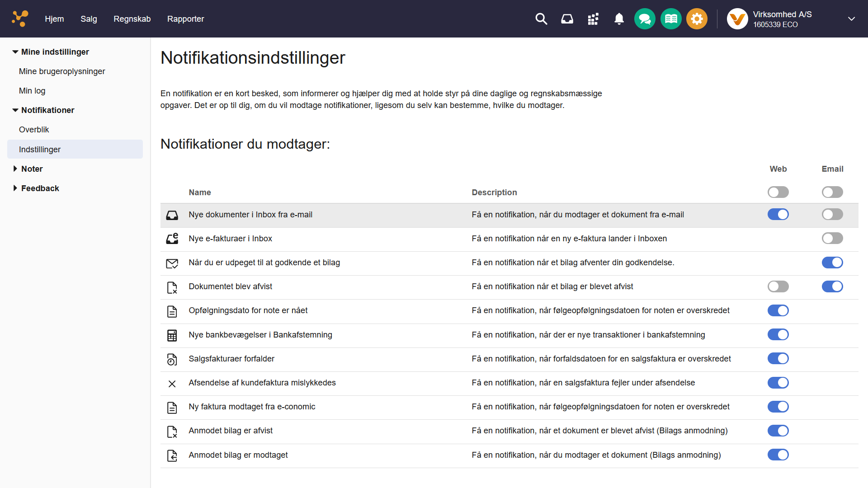The height and width of the screenshot is (488, 868).
Task: Open the green chat support icon
Action: point(645,19)
